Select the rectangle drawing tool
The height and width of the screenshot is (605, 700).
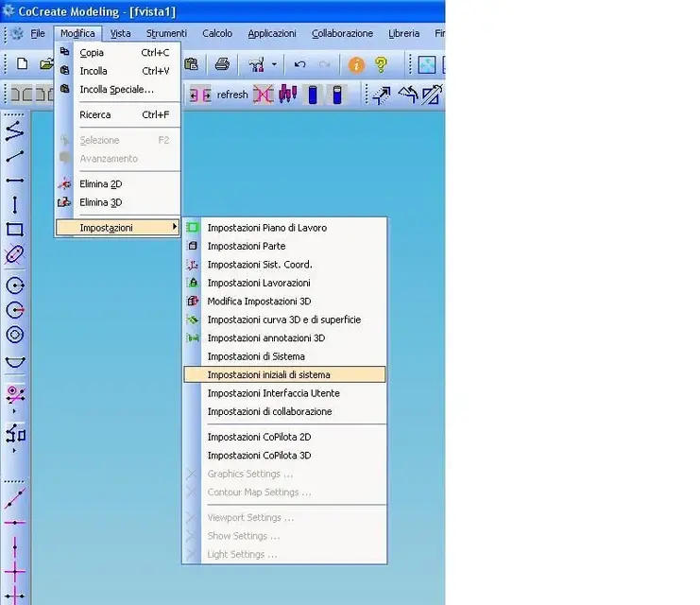click(x=15, y=229)
